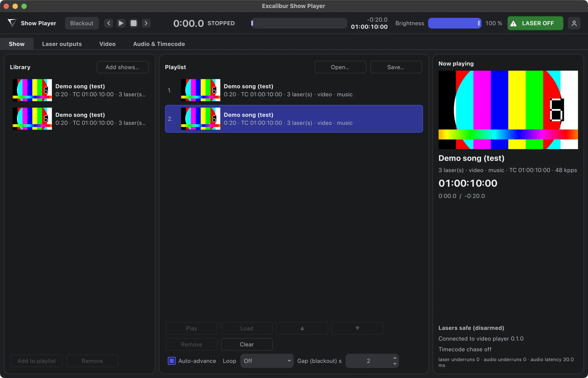Open the Video tab
This screenshot has width=588, height=378.
[x=108, y=44]
